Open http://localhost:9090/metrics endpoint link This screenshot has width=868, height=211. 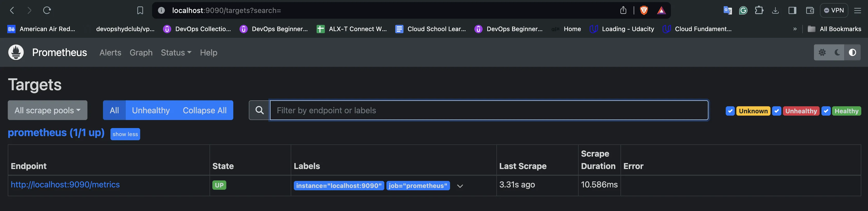[65, 185]
